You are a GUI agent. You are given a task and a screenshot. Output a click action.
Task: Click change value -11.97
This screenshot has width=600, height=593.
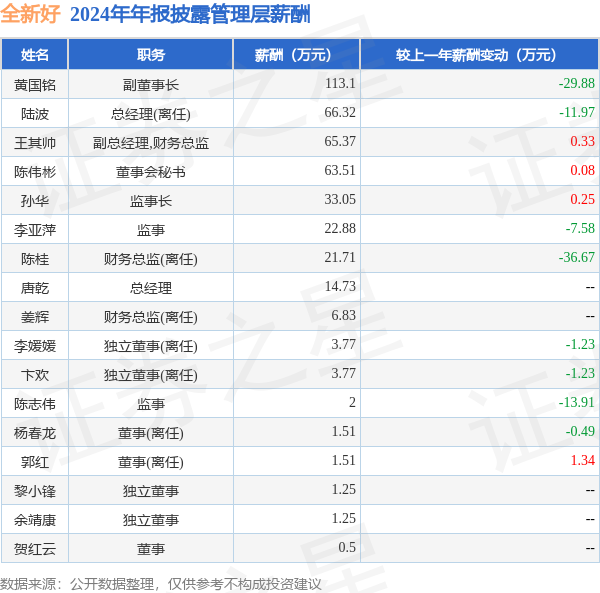[577, 112]
